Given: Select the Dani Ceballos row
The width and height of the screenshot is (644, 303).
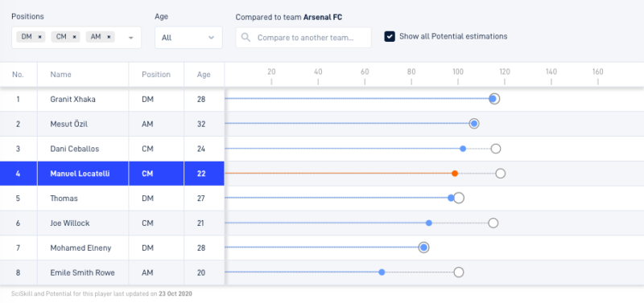Looking at the screenshot, I should pyautogui.click(x=322, y=149).
